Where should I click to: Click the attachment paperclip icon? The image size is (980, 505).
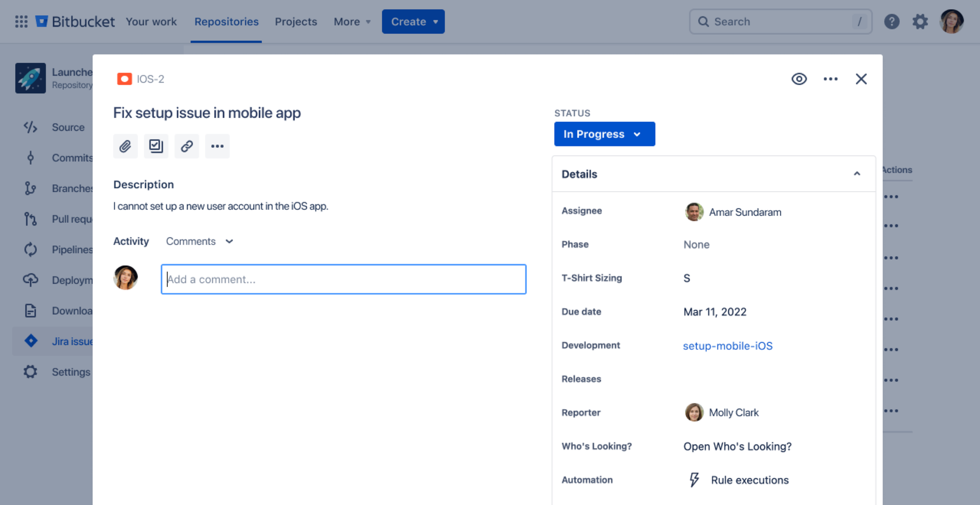coord(125,146)
